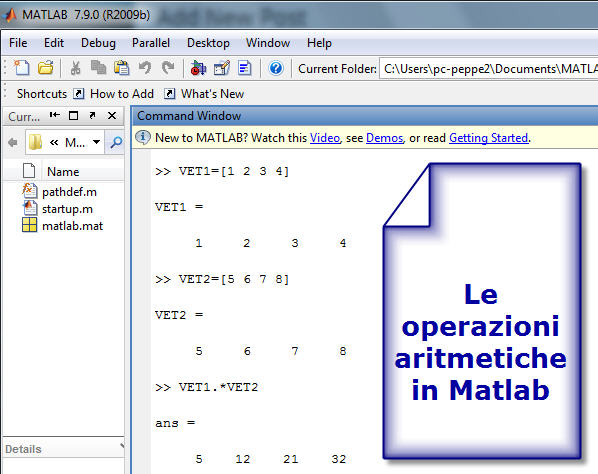This screenshot has width=598, height=474.
Task: Expand the folder path dropdown arrow
Action: pos(96,142)
